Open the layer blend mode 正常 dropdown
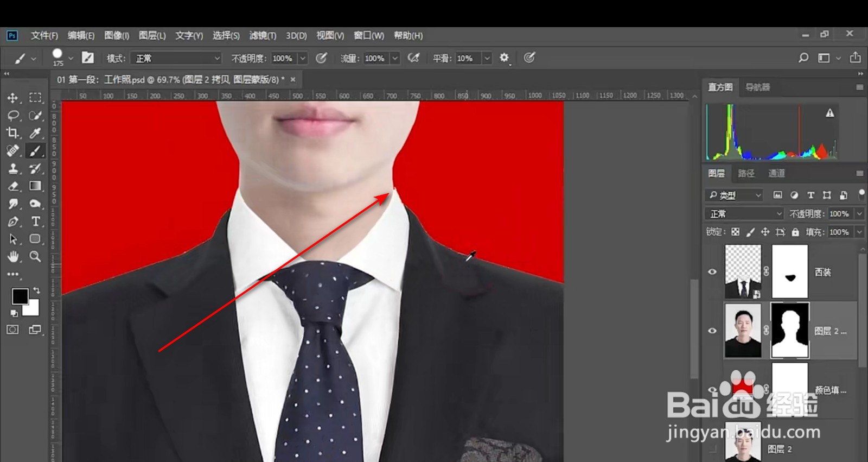Screen dimensions: 868x462 [744, 214]
